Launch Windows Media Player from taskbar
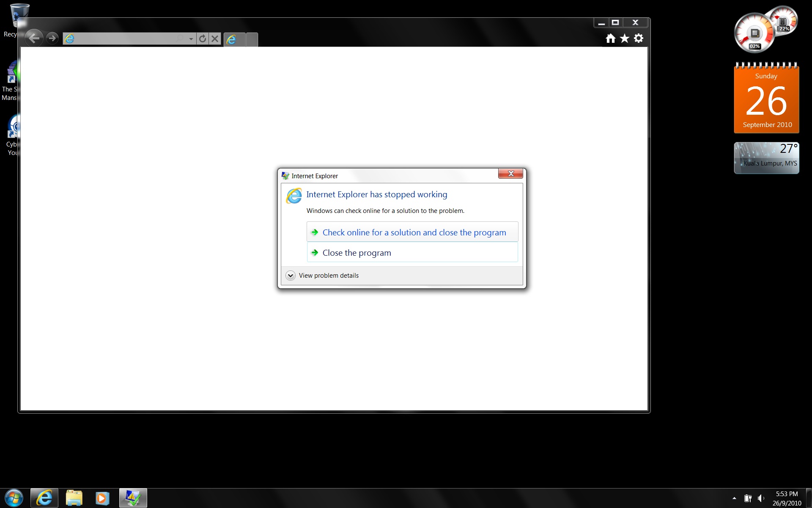 [102, 498]
